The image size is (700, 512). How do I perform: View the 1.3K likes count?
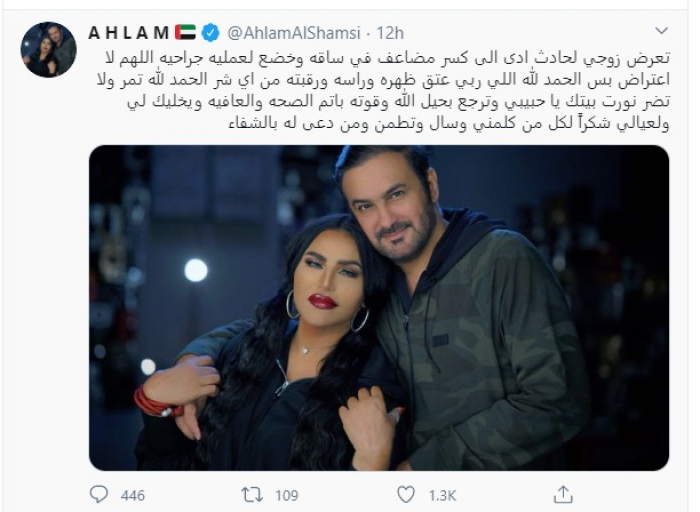tap(442, 495)
